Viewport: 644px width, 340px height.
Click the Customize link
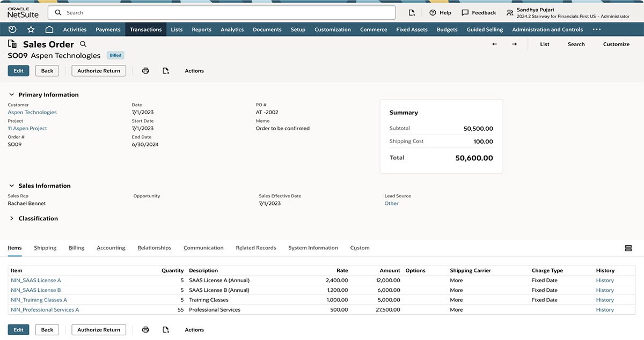click(x=616, y=44)
